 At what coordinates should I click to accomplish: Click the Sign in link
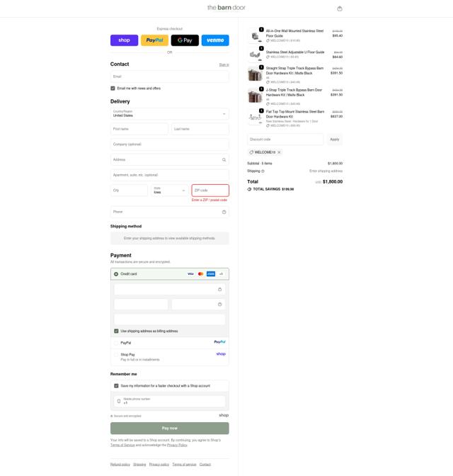[224, 64]
